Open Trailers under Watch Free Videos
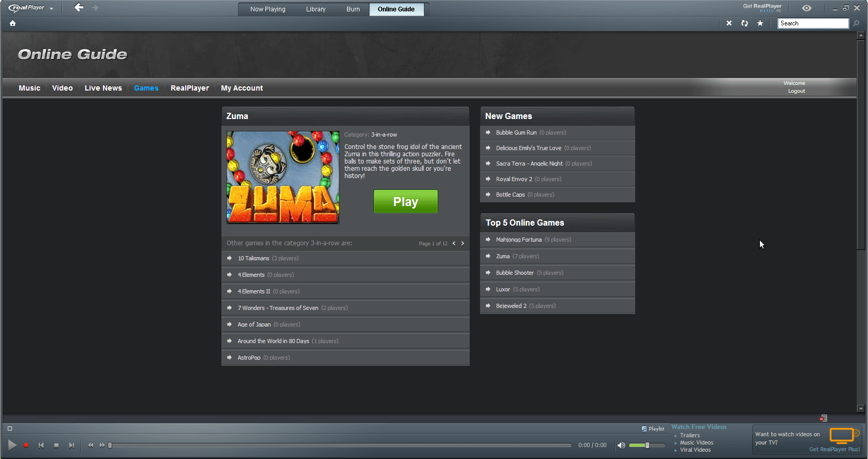This screenshot has width=868, height=459. click(690, 435)
